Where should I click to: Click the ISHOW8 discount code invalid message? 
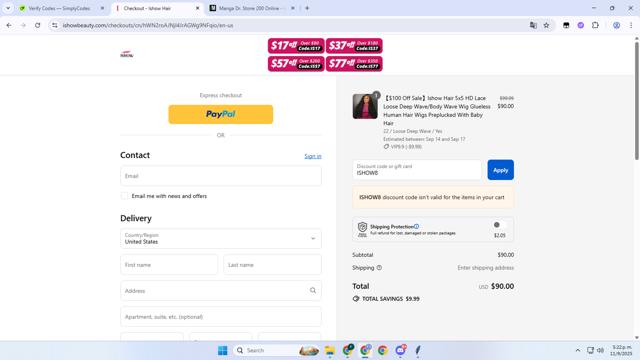(x=433, y=197)
